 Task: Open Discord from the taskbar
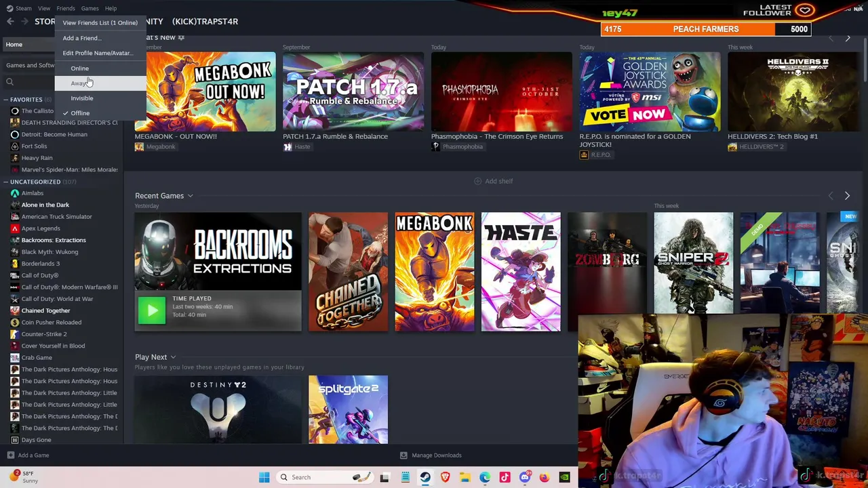coord(525,477)
